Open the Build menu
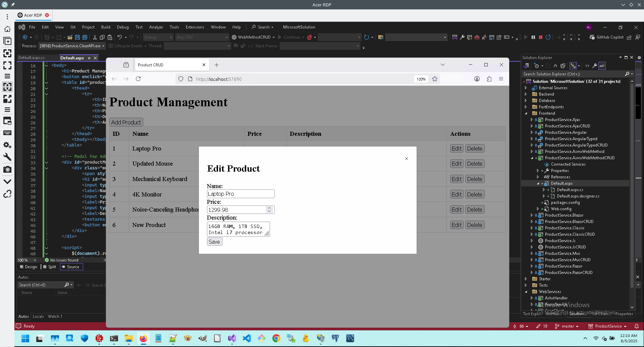 click(x=106, y=27)
